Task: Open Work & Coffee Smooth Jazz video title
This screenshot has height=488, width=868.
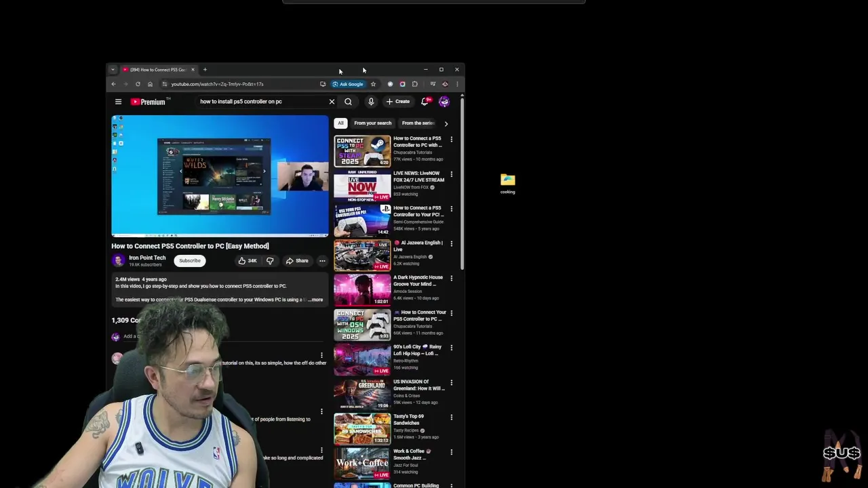Action: pyautogui.click(x=412, y=454)
